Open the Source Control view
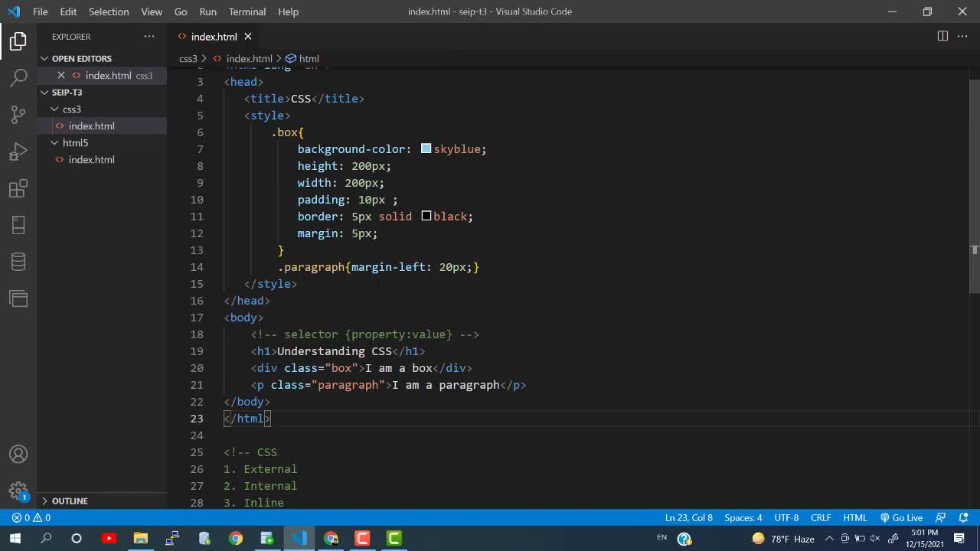This screenshot has height=551, width=980. (18, 115)
